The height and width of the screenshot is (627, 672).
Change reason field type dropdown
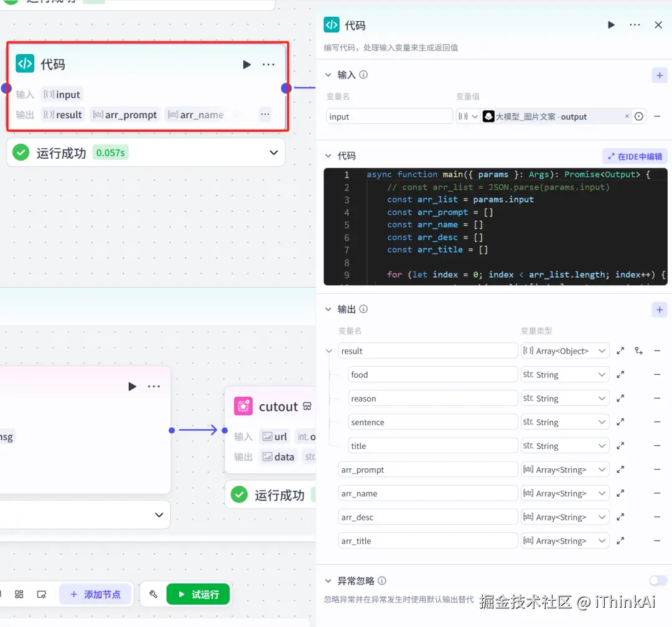point(565,398)
